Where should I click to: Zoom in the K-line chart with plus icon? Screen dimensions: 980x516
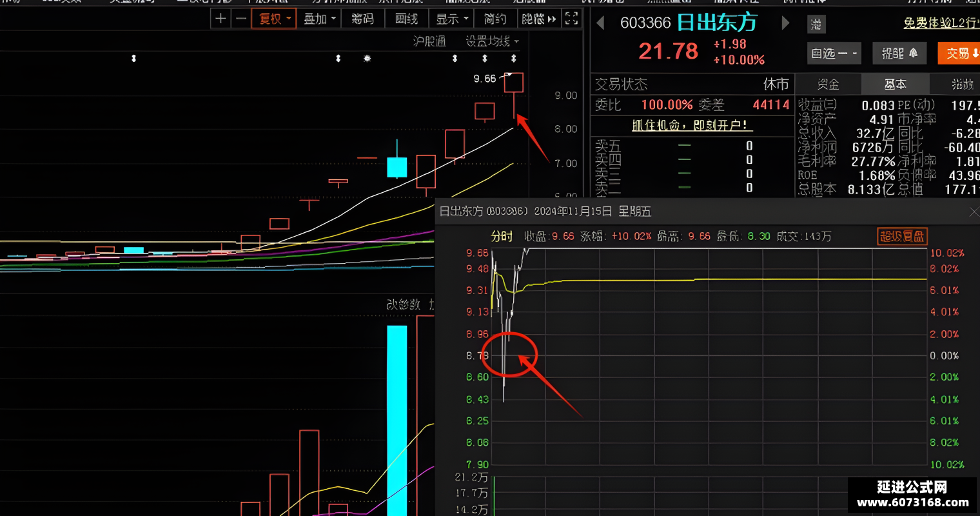220,19
